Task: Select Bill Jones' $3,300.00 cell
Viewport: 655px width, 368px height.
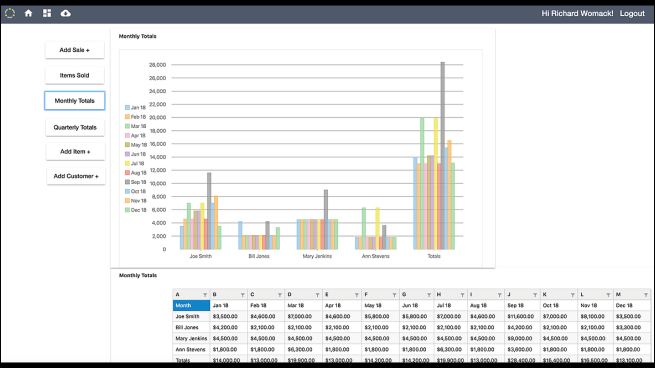Action: coord(632,327)
